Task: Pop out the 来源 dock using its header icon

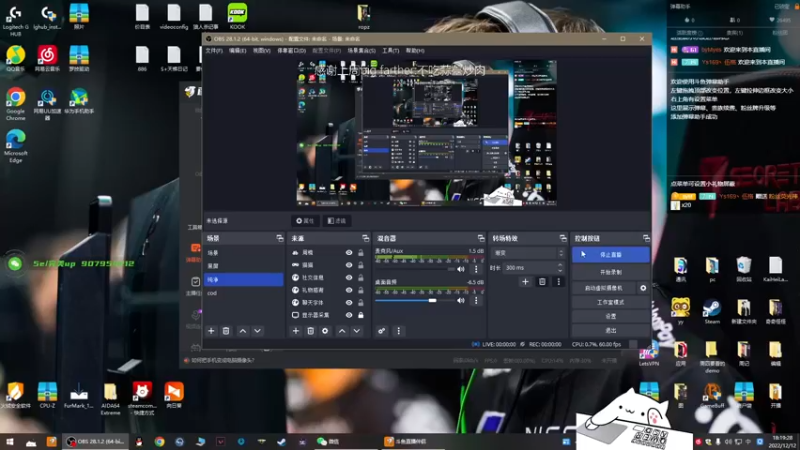Action: click(x=365, y=238)
